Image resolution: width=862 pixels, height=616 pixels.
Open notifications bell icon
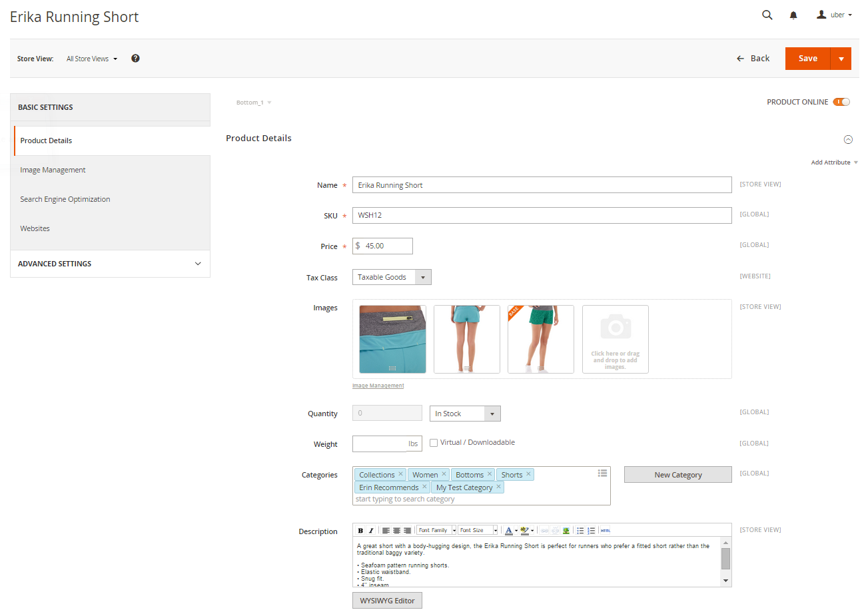click(793, 15)
